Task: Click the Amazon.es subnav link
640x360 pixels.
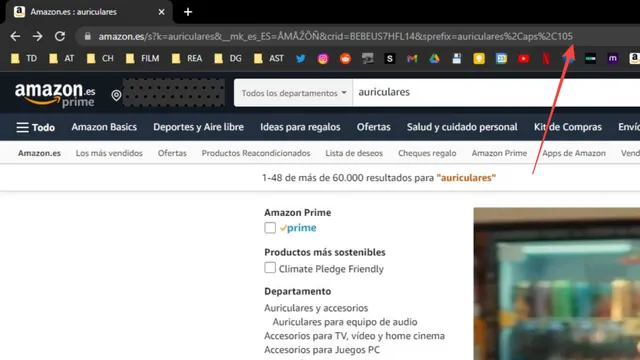Action: pyautogui.click(x=39, y=153)
